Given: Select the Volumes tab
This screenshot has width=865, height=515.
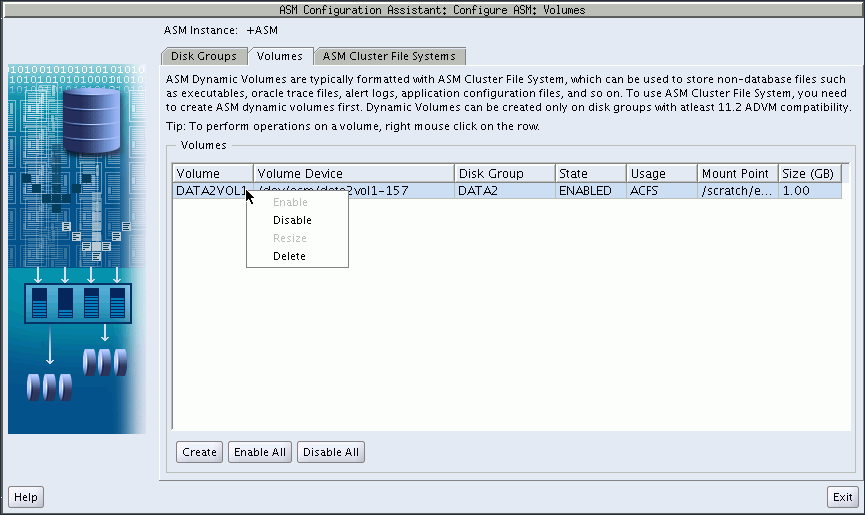Looking at the screenshot, I should pos(279,56).
